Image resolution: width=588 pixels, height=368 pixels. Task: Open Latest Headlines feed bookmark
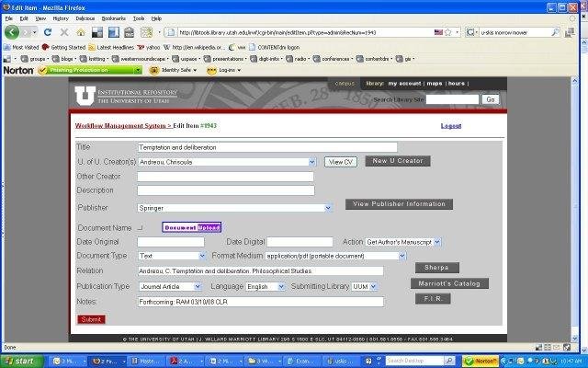point(111,47)
